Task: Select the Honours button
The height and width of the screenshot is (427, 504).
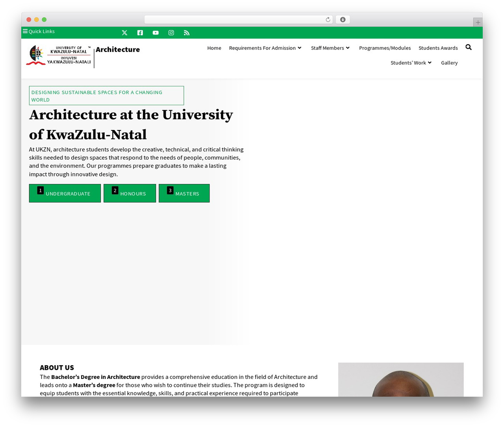Action: 130,193
